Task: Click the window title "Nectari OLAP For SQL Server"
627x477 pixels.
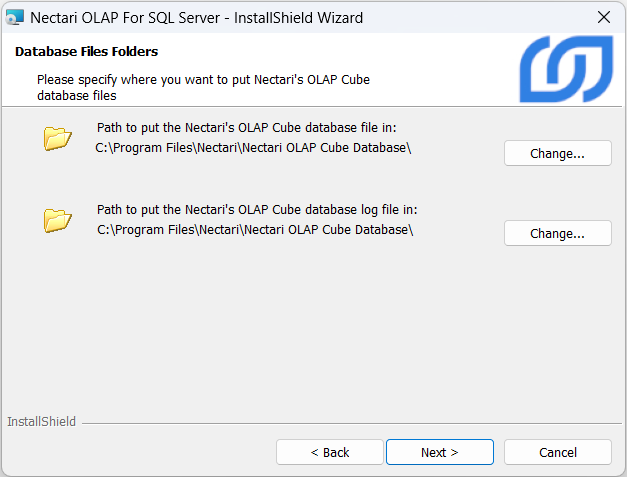Action: pos(197,18)
